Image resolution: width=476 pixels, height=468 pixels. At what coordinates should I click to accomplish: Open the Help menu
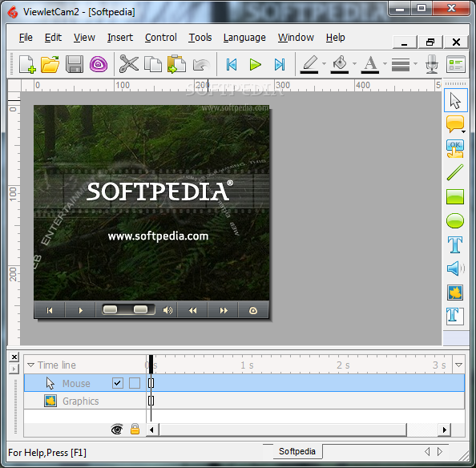click(x=336, y=38)
